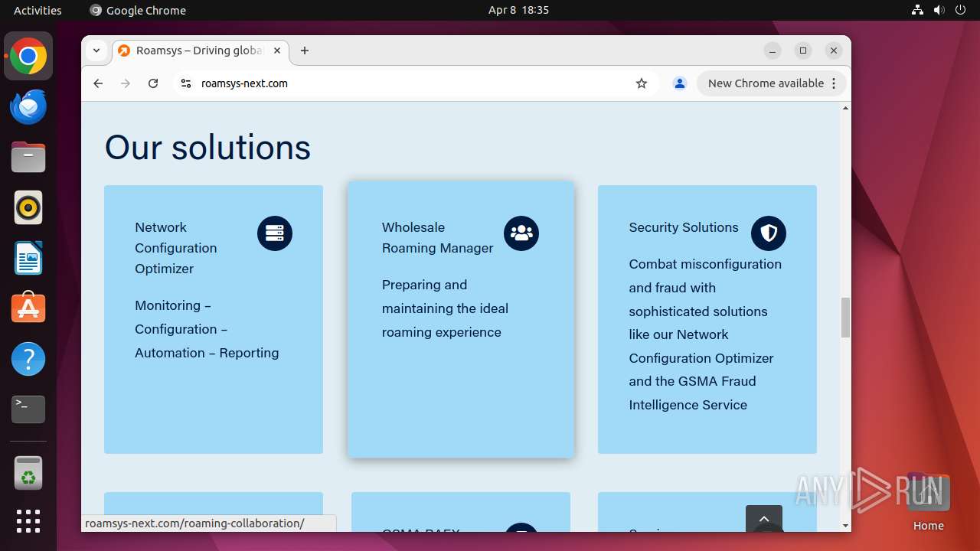Select the Roamsys – Driving global tab

[x=199, y=51]
